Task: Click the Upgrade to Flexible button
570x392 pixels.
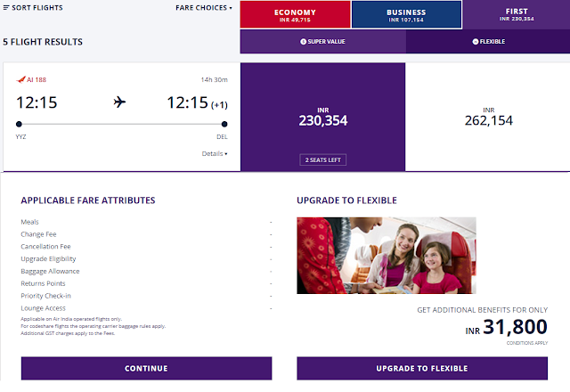Action: coord(422,368)
